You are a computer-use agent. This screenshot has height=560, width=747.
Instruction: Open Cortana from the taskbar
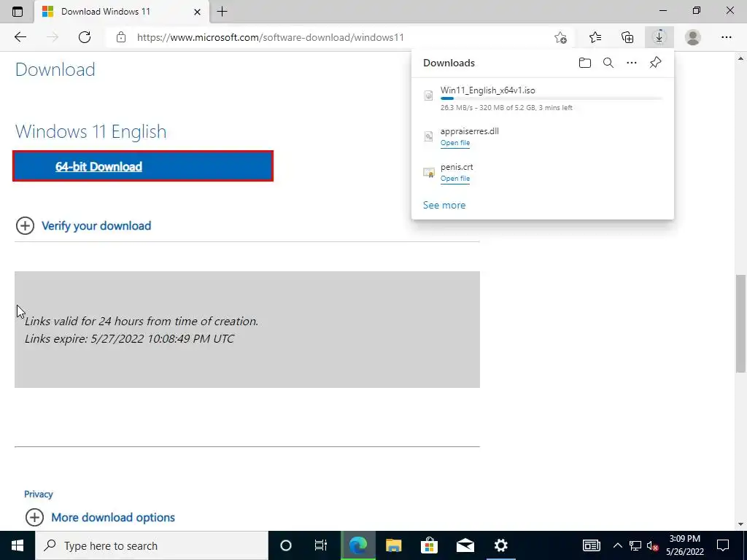tap(286, 545)
